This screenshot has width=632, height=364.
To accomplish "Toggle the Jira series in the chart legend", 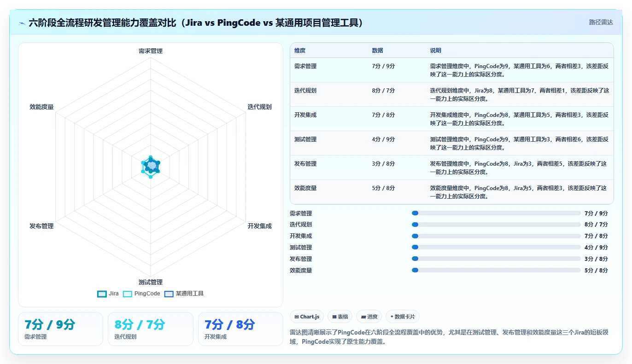I will coord(108,294).
